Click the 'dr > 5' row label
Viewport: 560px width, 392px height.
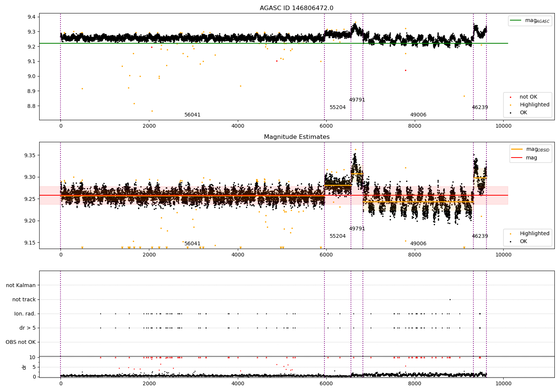[x=28, y=328]
